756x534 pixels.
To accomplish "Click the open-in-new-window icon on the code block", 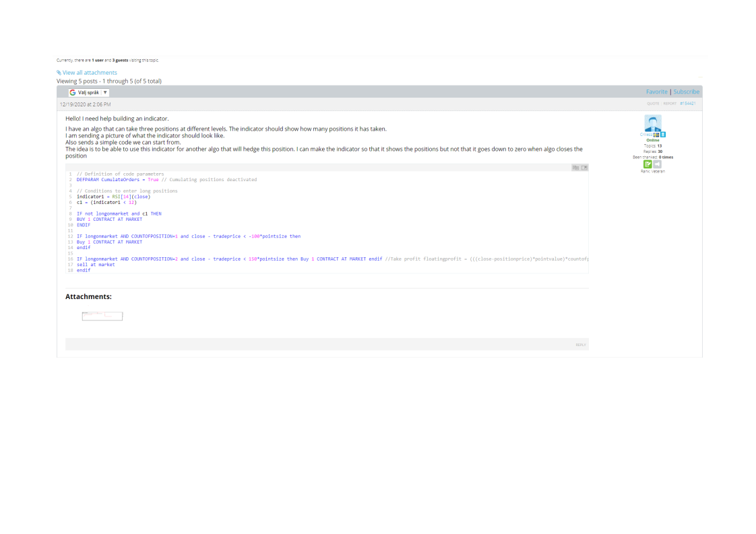I will coord(584,168).
